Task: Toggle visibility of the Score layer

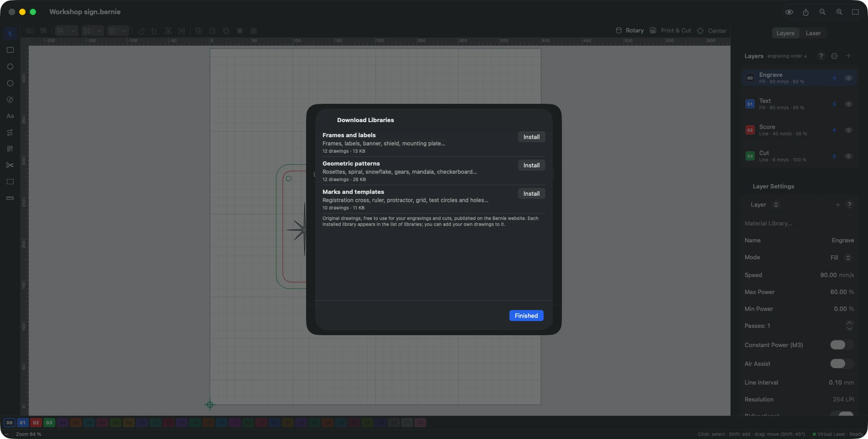Action: pyautogui.click(x=848, y=130)
